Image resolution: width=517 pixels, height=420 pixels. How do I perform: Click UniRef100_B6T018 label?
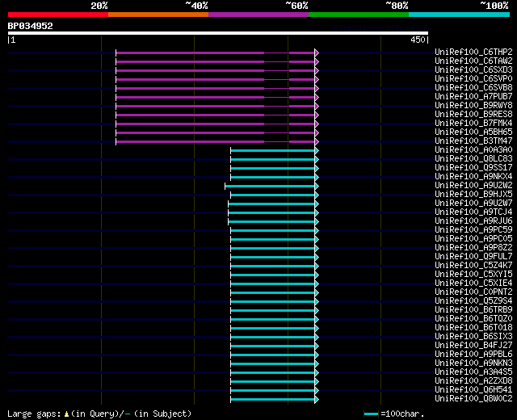click(473, 328)
